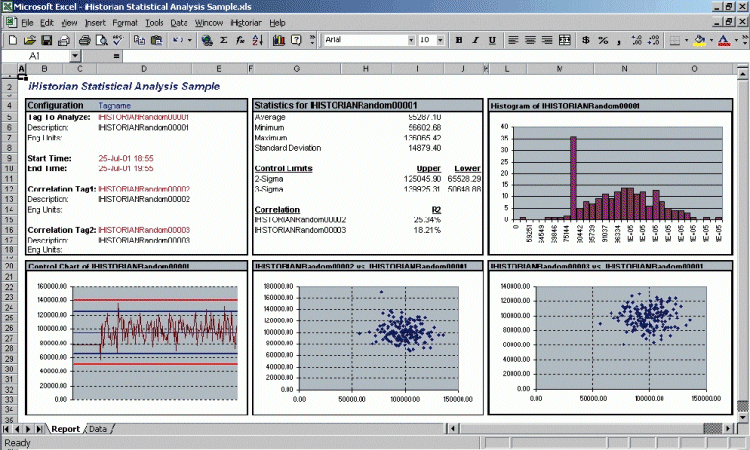The width and height of the screenshot is (750, 450).
Task: Select the Report sheet tab
Action: click(66, 429)
